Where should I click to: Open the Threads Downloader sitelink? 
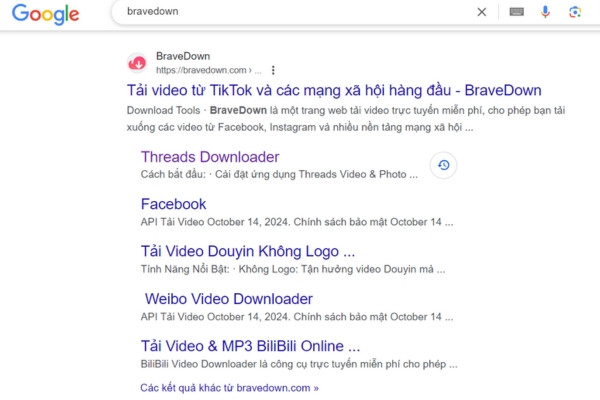pyautogui.click(x=210, y=157)
